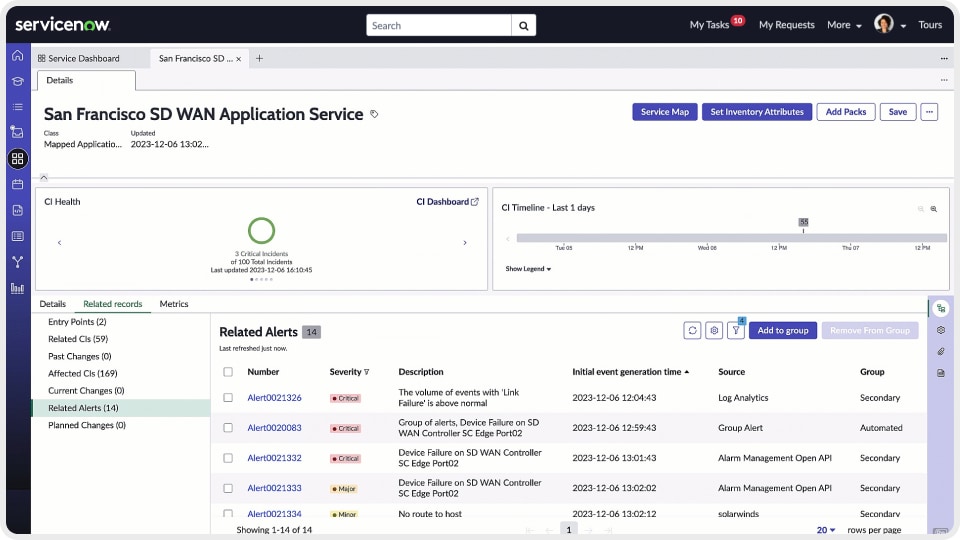The image size is (960, 540).
Task: Open the calendar icon in left sidebar
Action: tap(17, 185)
